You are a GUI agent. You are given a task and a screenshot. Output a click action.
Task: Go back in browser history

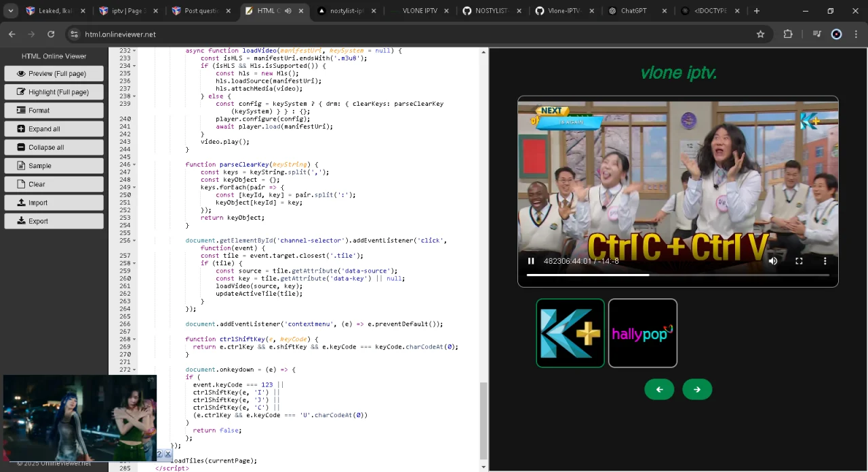click(12, 34)
